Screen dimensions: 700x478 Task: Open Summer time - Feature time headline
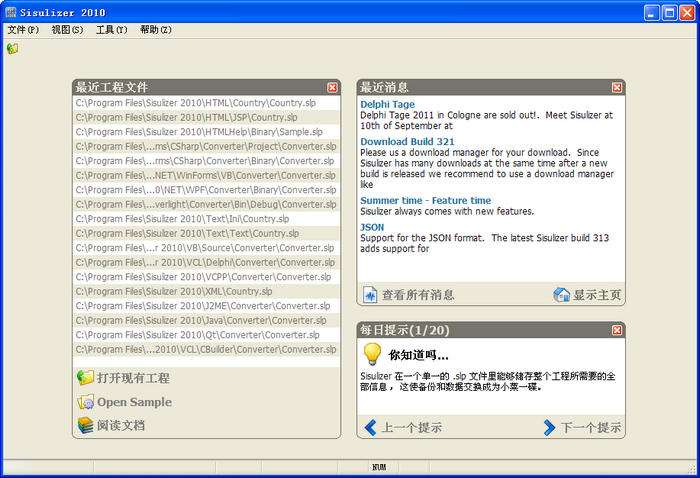425,200
